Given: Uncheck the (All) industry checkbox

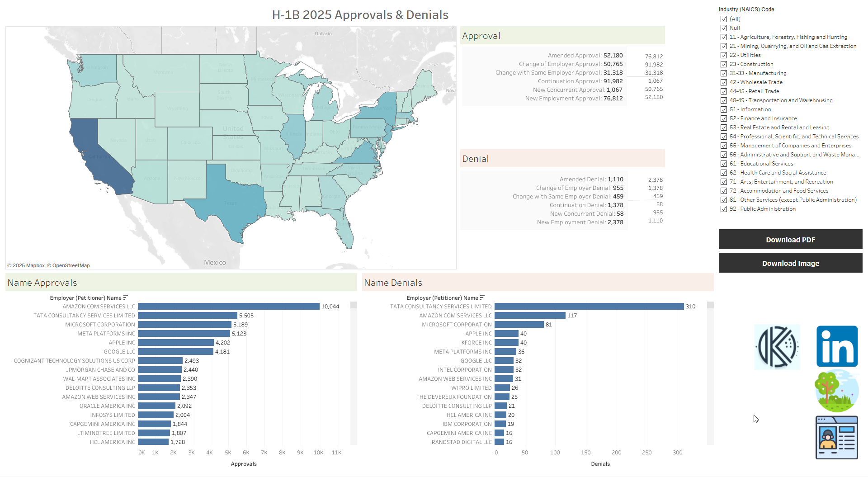Looking at the screenshot, I should click(724, 19).
